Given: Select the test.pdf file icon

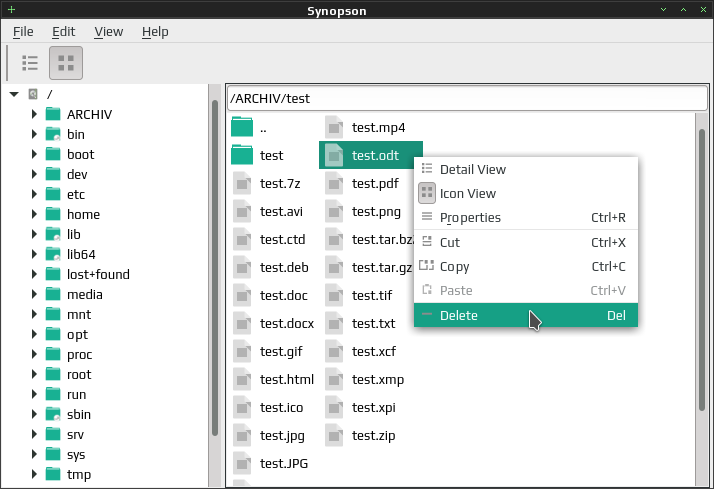Looking at the screenshot, I should pyautogui.click(x=334, y=183).
